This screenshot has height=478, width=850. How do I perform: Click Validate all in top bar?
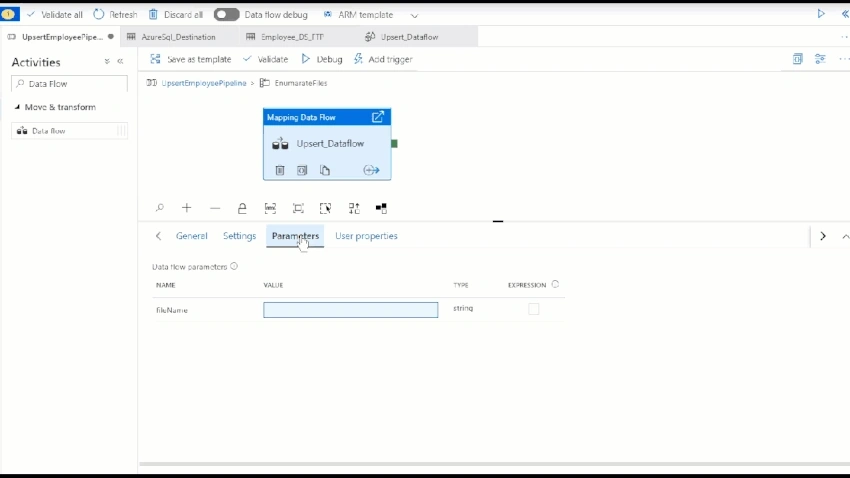tap(54, 15)
